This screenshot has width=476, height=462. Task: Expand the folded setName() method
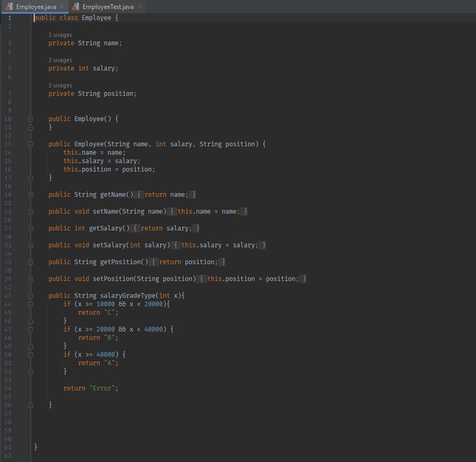tap(31, 212)
